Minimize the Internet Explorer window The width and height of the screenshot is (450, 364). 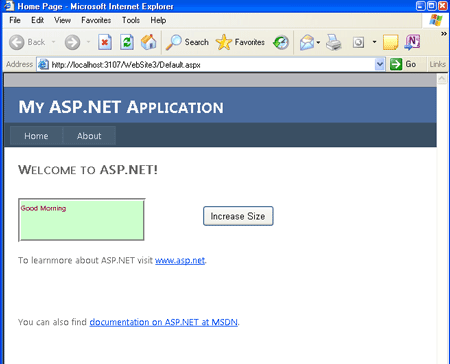[421, 6]
